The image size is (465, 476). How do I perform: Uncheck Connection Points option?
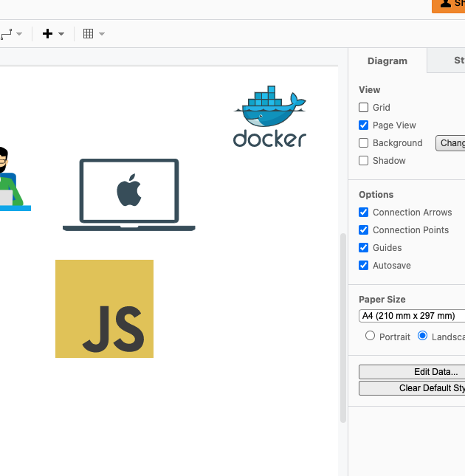[363, 230]
